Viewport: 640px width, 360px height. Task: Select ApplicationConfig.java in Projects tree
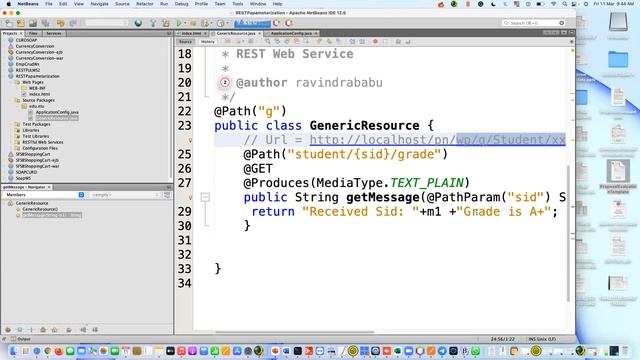[57, 112]
